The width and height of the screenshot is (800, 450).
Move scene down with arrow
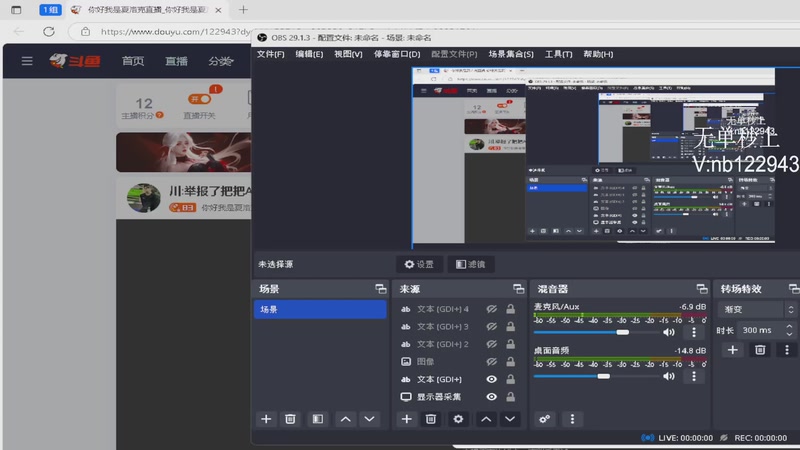369,419
